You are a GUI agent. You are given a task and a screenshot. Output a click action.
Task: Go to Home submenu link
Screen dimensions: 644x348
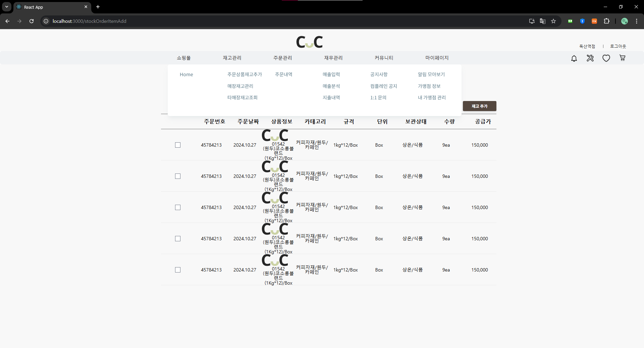pos(186,74)
